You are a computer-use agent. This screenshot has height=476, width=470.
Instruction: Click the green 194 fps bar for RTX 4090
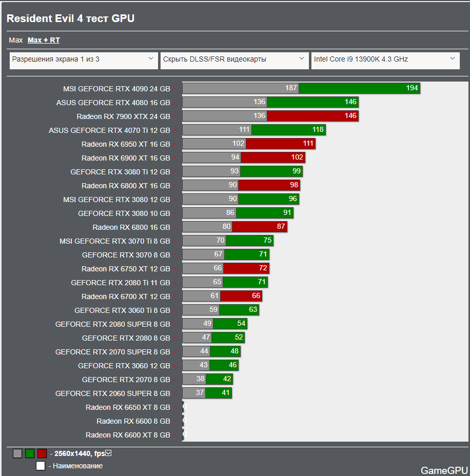click(360, 88)
